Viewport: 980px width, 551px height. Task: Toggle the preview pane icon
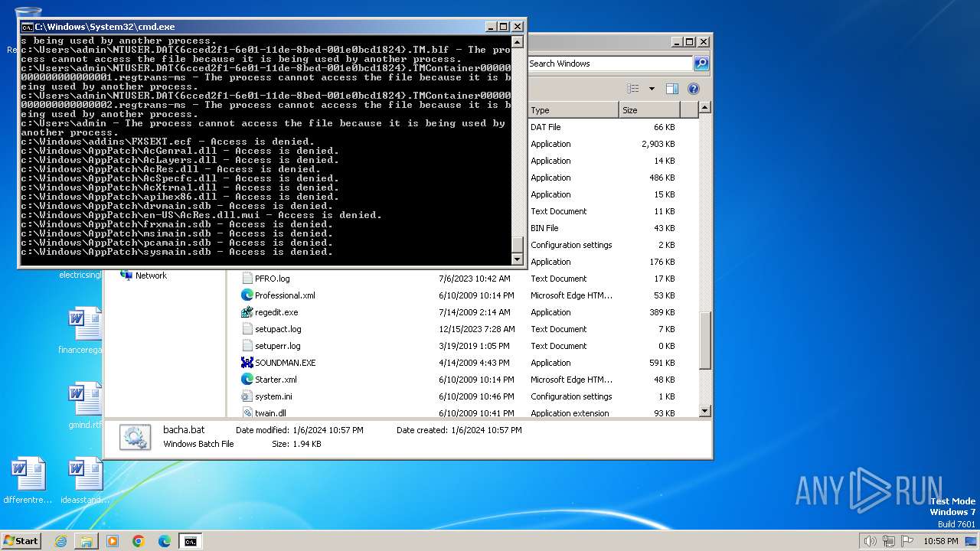point(671,89)
